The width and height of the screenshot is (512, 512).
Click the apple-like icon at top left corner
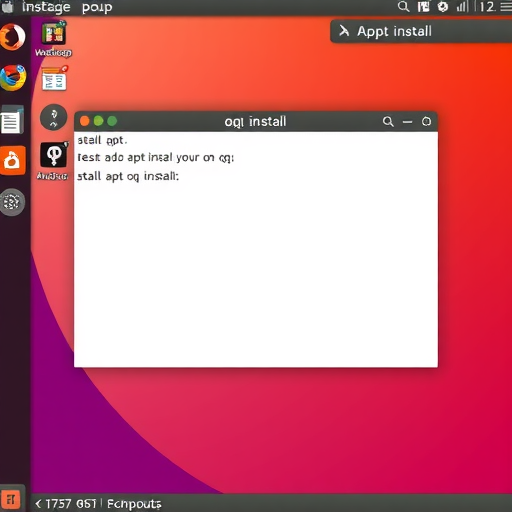7,7
